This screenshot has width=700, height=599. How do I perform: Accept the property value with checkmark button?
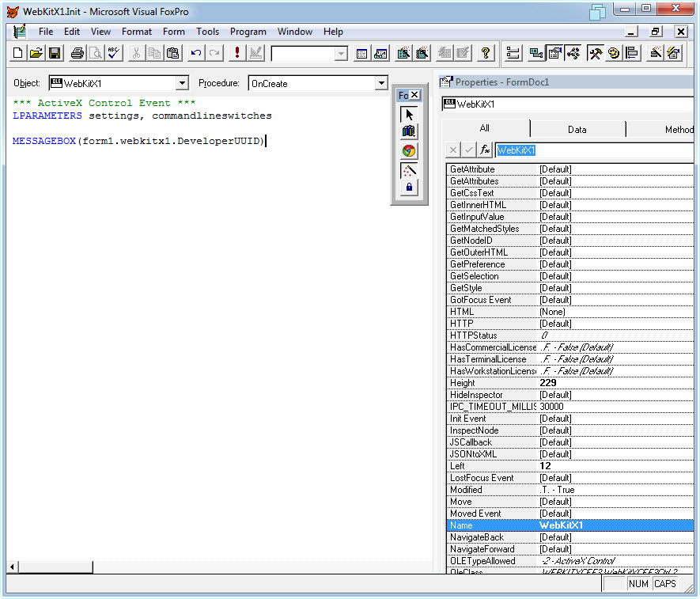[469, 150]
